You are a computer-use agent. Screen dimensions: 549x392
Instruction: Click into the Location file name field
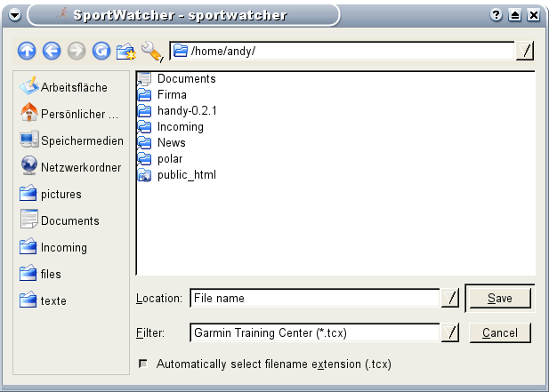pos(314,298)
